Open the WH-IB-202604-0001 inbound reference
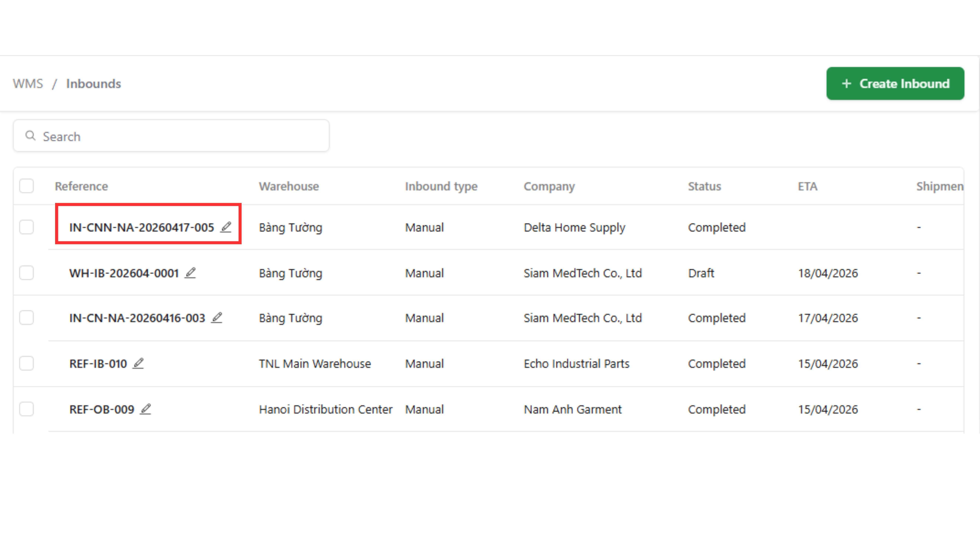Viewport: 980px width, 551px height. click(x=124, y=273)
